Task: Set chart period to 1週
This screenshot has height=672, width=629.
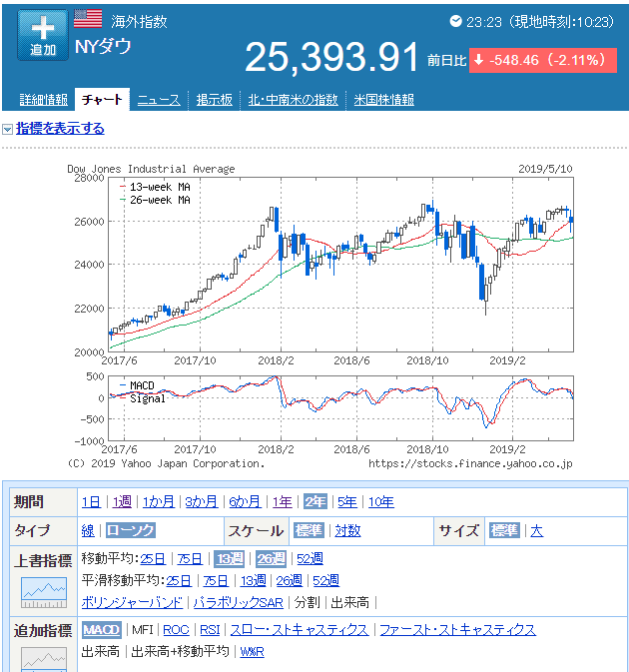Action: [x=122, y=502]
